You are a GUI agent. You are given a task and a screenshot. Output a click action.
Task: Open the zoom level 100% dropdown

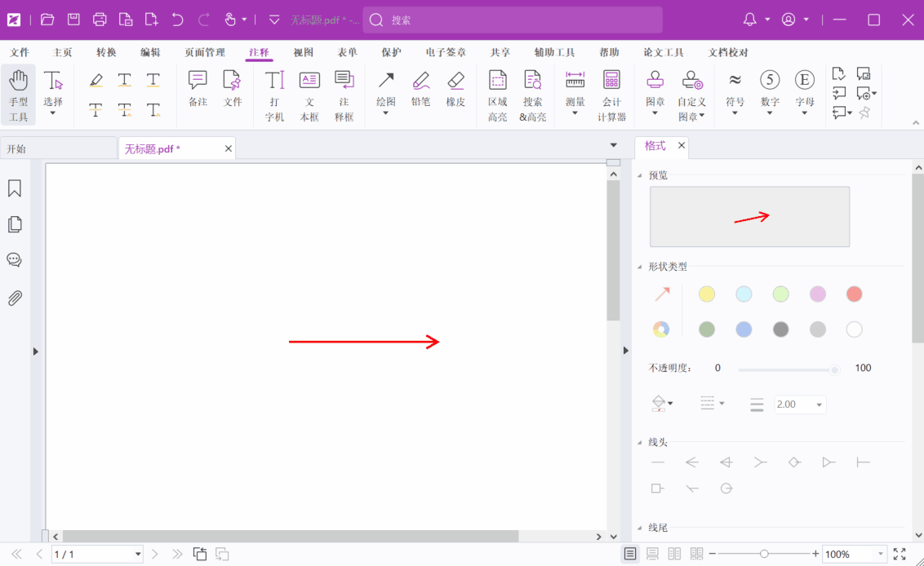point(880,554)
